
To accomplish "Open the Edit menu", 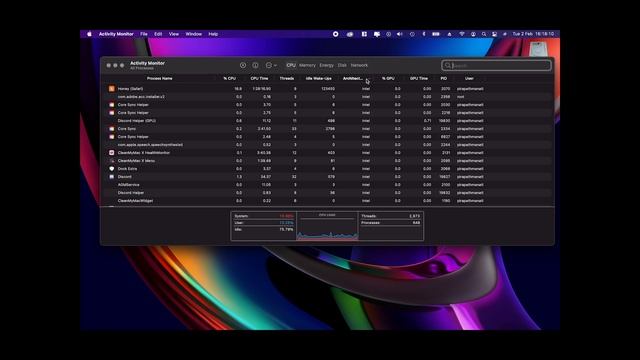I will pyautogui.click(x=158, y=34).
